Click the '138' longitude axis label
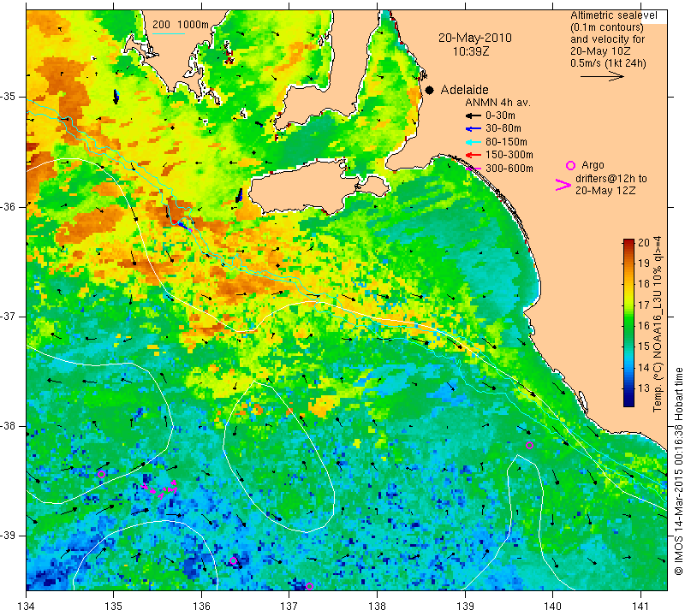The image size is (685, 616). click(377, 606)
